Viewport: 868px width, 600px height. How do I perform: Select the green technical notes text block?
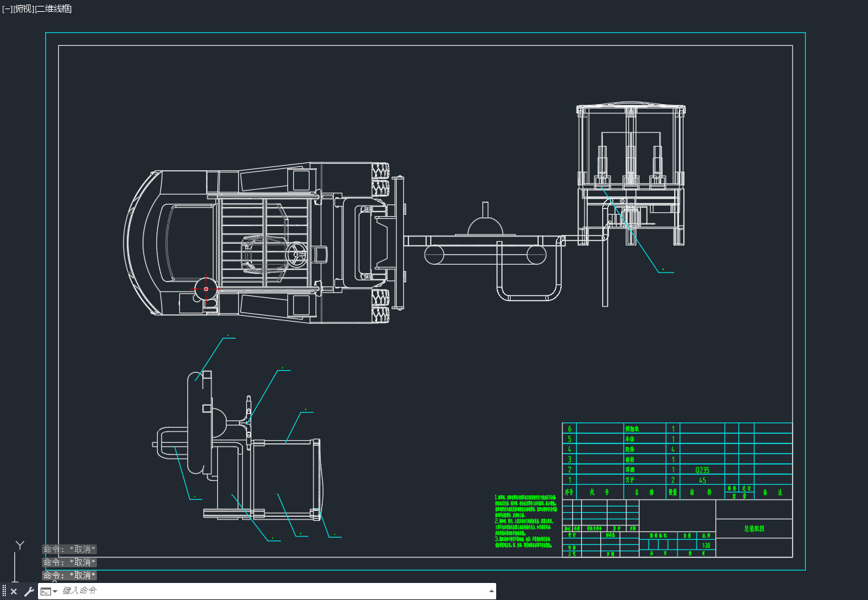tap(526, 521)
